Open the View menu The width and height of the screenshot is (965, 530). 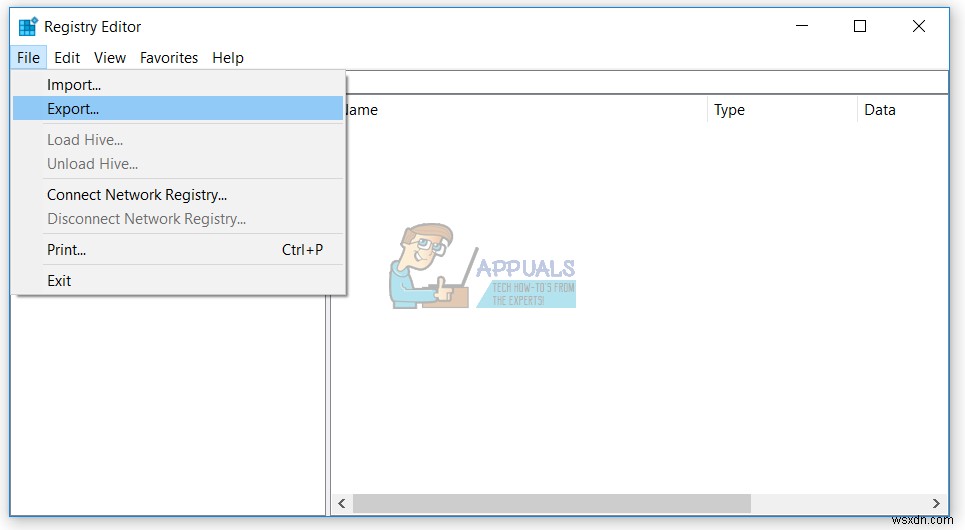110,58
